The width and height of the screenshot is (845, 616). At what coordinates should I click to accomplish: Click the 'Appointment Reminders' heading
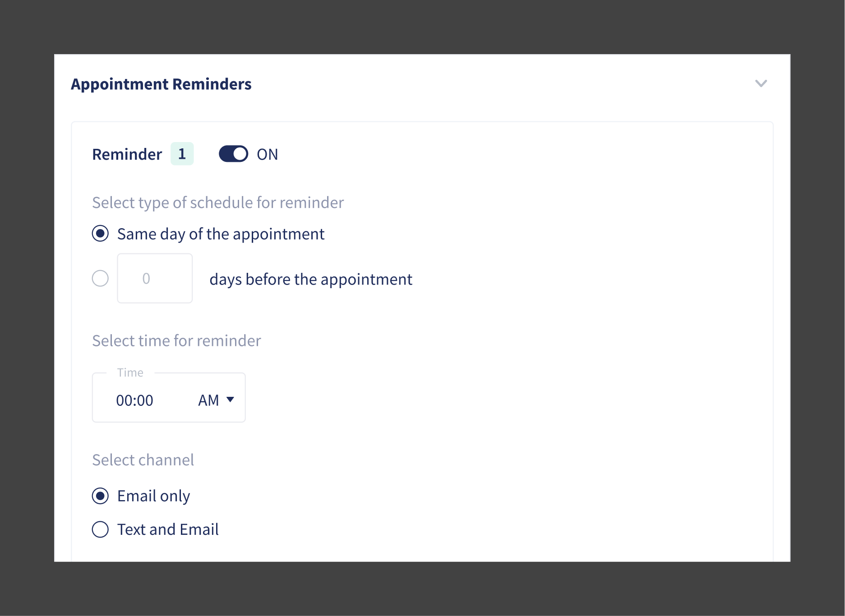(161, 84)
